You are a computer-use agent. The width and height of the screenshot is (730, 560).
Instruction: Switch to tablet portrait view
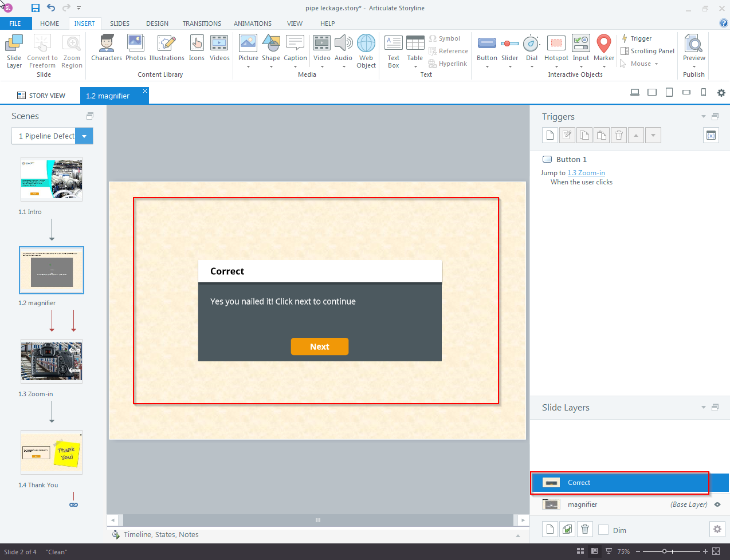(669, 92)
